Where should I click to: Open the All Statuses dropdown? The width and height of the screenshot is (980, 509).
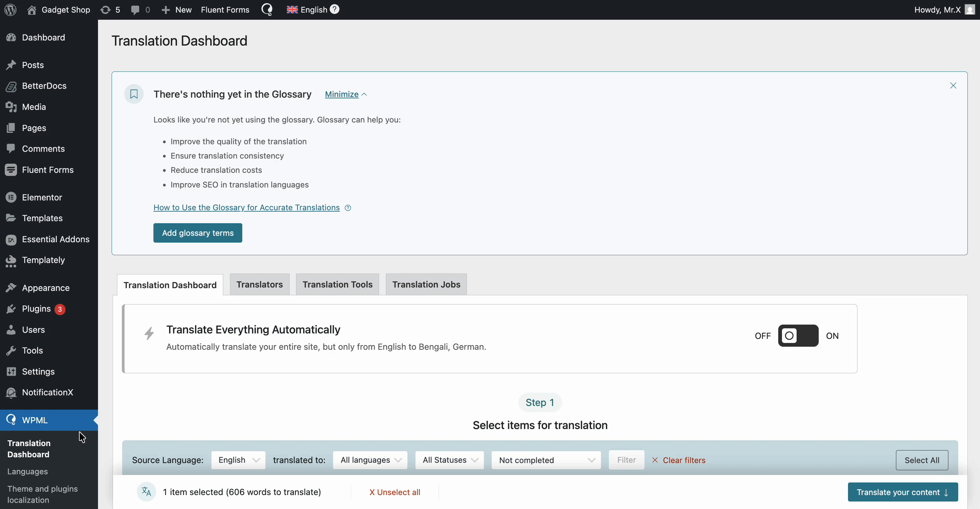coord(449,460)
